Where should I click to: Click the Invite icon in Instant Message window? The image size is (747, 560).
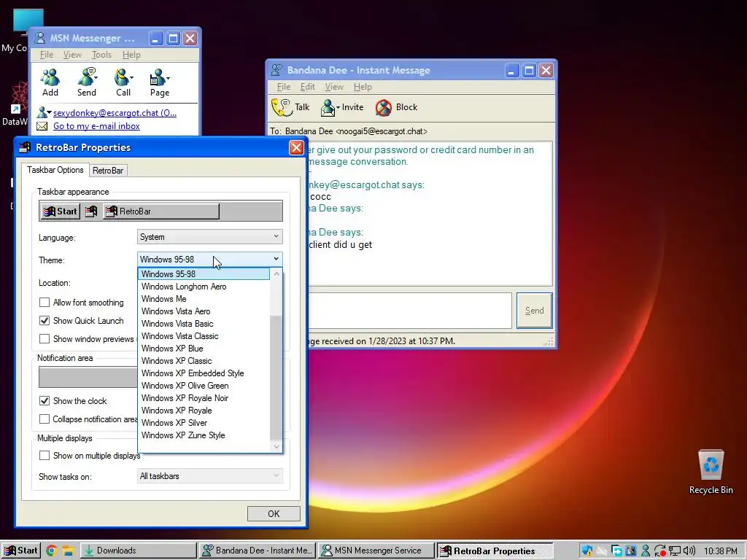pyautogui.click(x=343, y=107)
